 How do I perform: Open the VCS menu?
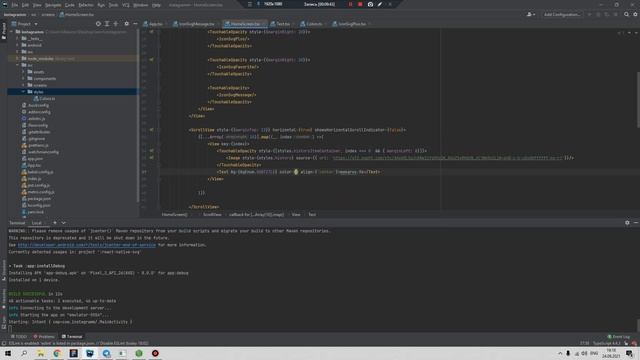[x=126, y=5]
